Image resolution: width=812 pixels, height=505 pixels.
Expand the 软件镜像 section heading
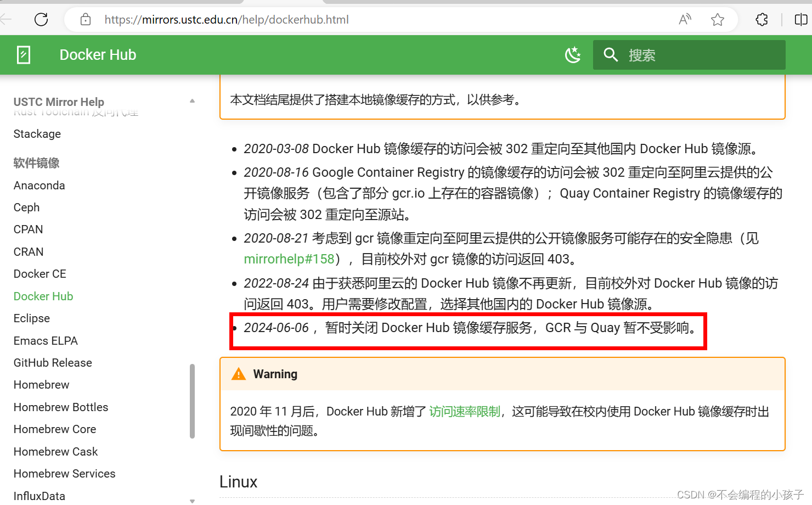coord(36,162)
